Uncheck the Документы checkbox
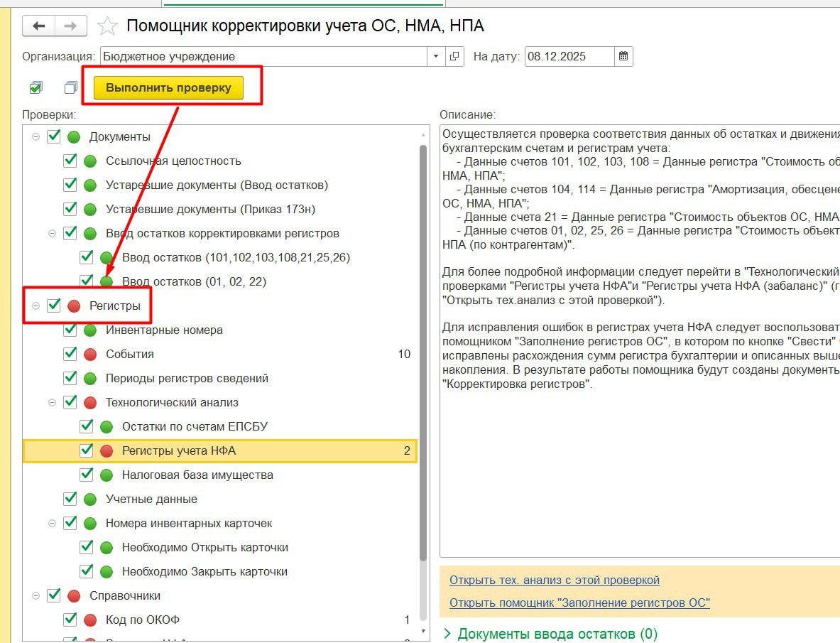The height and width of the screenshot is (643, 840). [x=53, y=136]
